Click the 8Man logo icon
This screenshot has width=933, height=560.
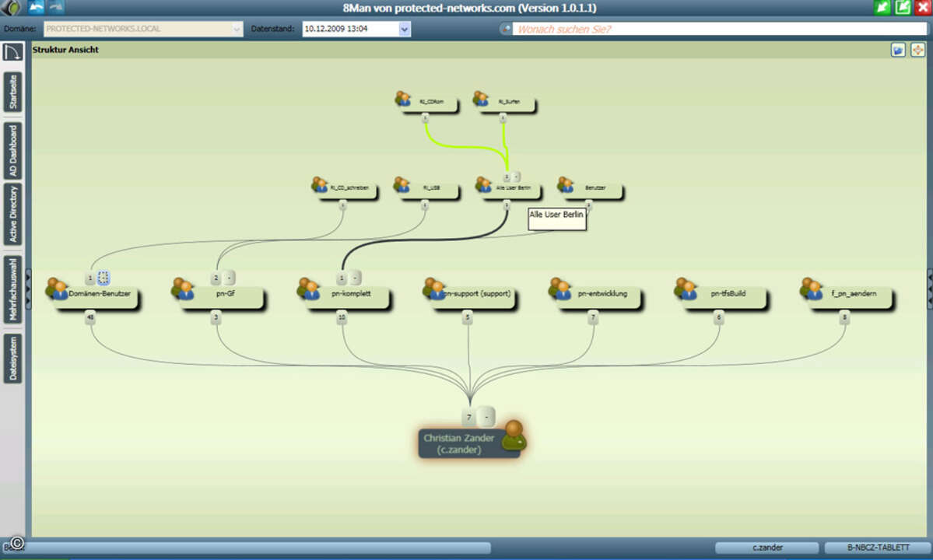[12, 8]
